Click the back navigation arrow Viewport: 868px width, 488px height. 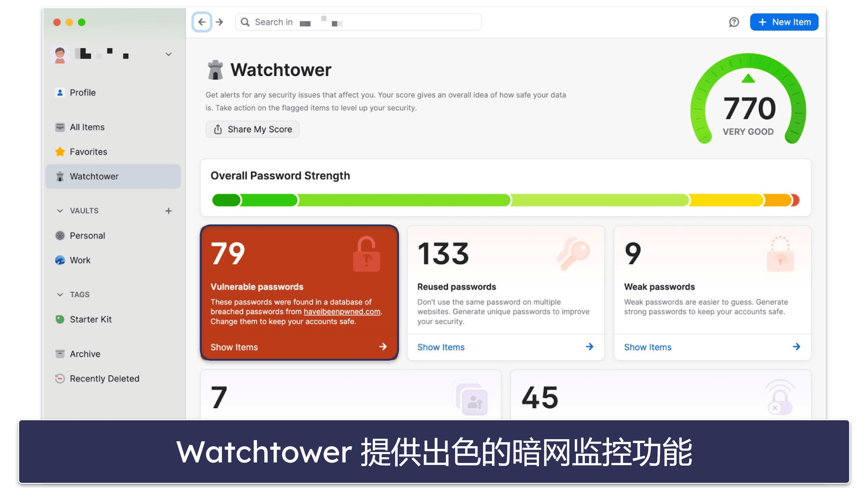point(203,22)
